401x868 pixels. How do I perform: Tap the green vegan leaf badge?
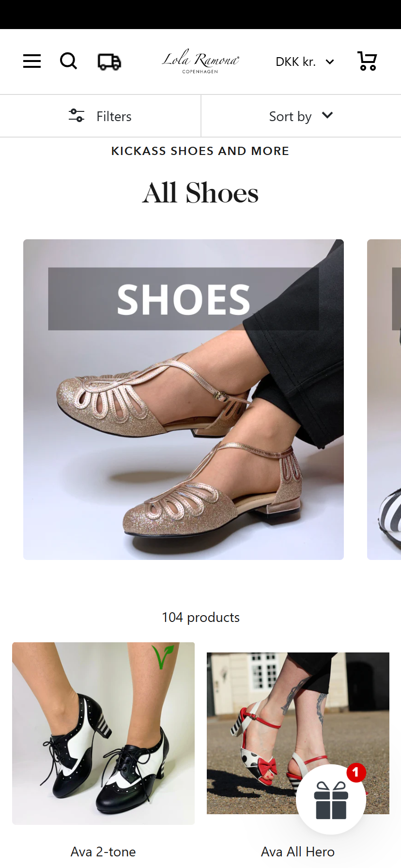pos(163,657)
